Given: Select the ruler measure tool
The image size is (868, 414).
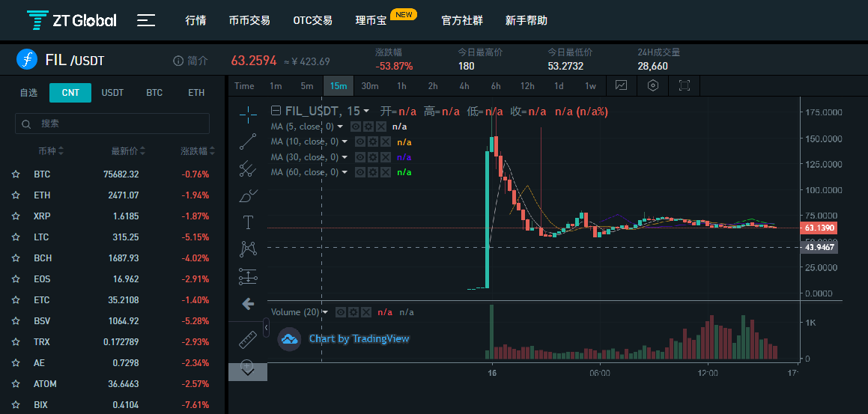Looking at the screenshot, I should pyautogui.click(x=247, y=339).
